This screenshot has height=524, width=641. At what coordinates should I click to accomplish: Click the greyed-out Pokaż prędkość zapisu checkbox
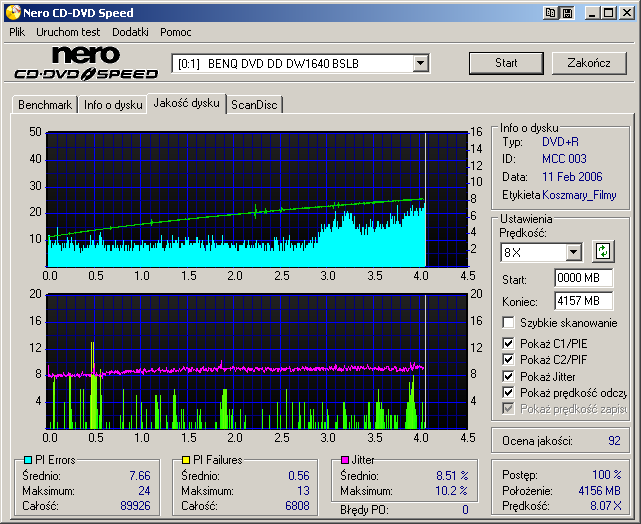(508, 409)
